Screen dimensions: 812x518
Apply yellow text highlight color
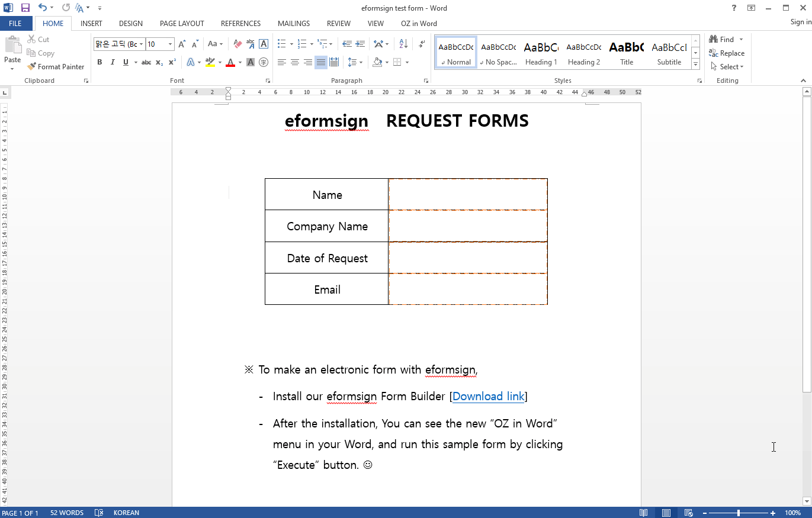[210, 62]
